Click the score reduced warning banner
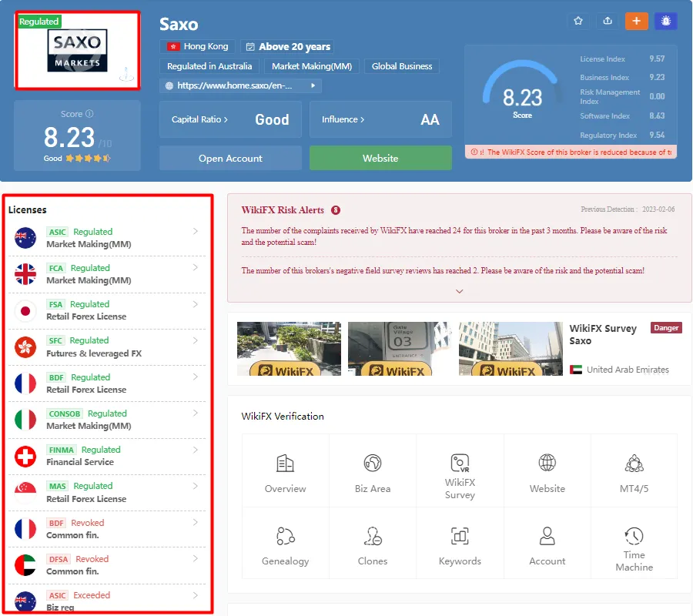Screen dimensions: 693x616 coord(571,152)
